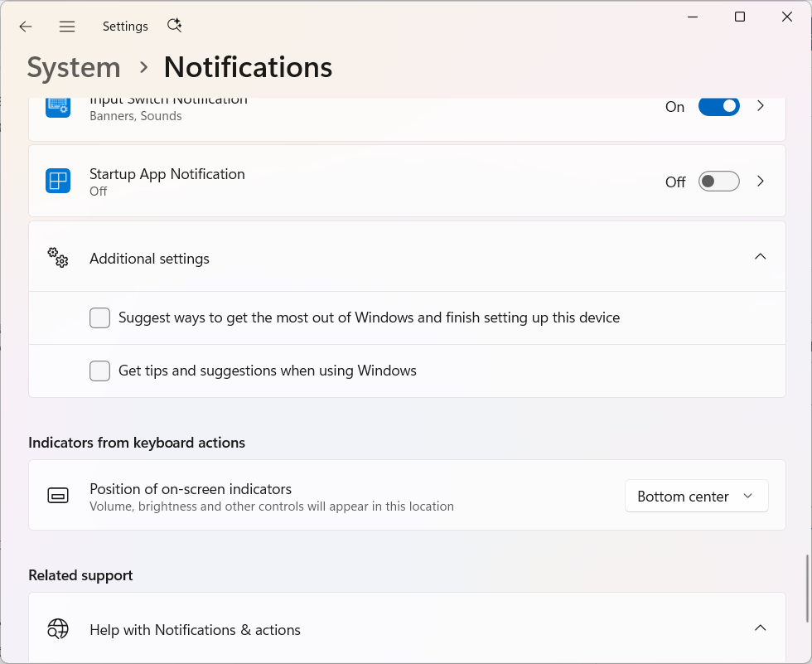The height and width of the screenshot is (664, 812).
Task: Turn on Startup App Notification toggle
Action: [719, 182]
